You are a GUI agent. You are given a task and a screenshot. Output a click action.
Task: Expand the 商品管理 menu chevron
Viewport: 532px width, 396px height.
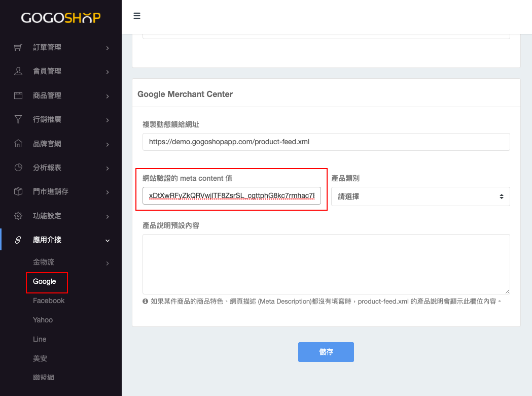click(108, 96)
